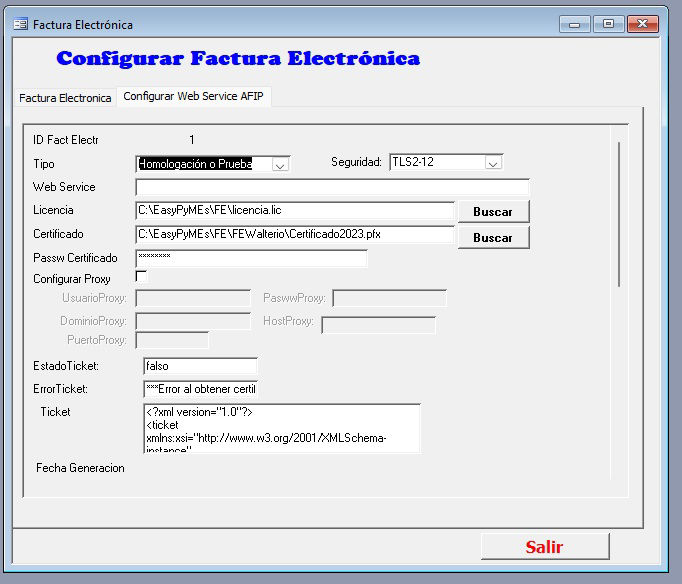The height and width of the screenshot is (584, 682).
Task: Click the EstadoTicket field showing falso
Action: pyautogui.click(x=200, y=366)
